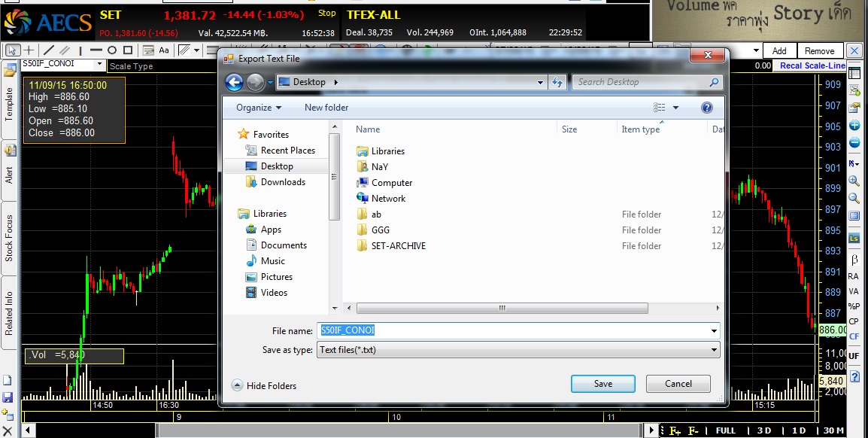This screenshot has height=438, width=868.
Task: Click the floppy disk save icon
Action: click(x=8, y=397)
